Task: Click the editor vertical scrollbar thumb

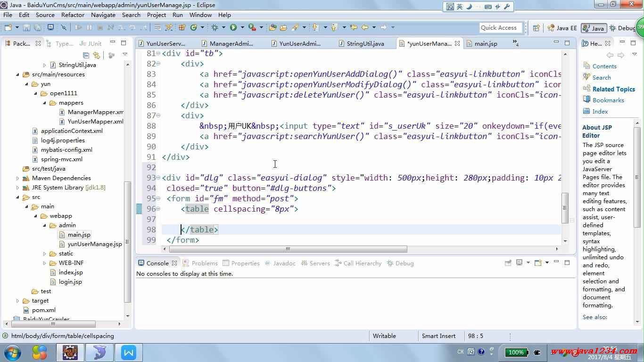Action: [565, 208]
